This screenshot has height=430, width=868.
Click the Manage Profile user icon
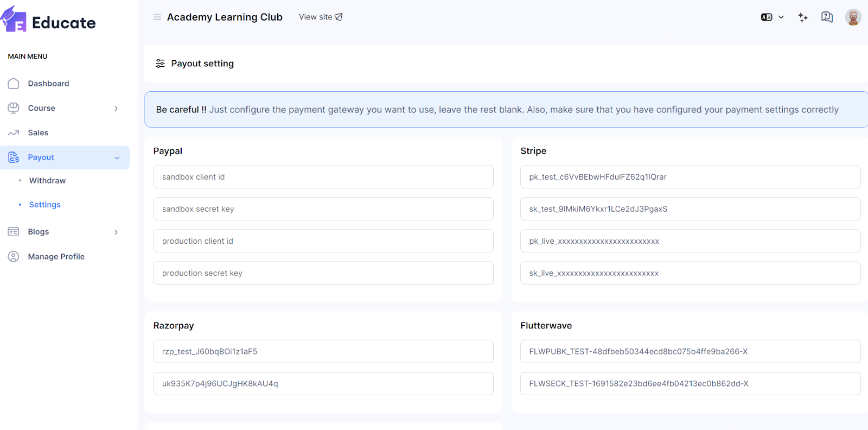[x=14, y=257]
